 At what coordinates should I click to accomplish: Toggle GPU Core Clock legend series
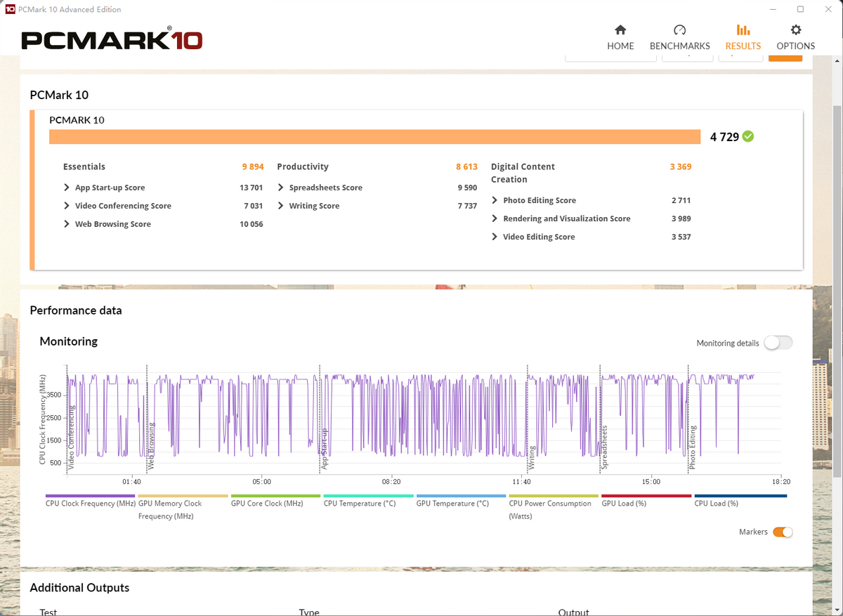tap(276, 501)
